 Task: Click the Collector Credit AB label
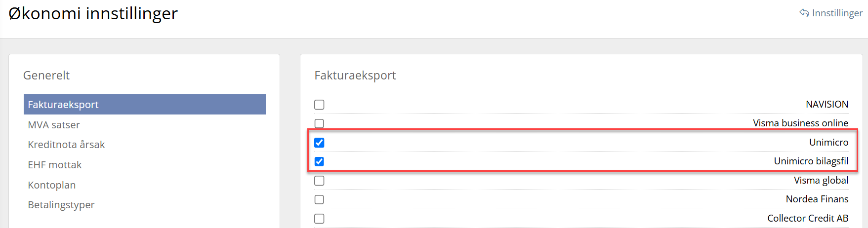point(807,219)
